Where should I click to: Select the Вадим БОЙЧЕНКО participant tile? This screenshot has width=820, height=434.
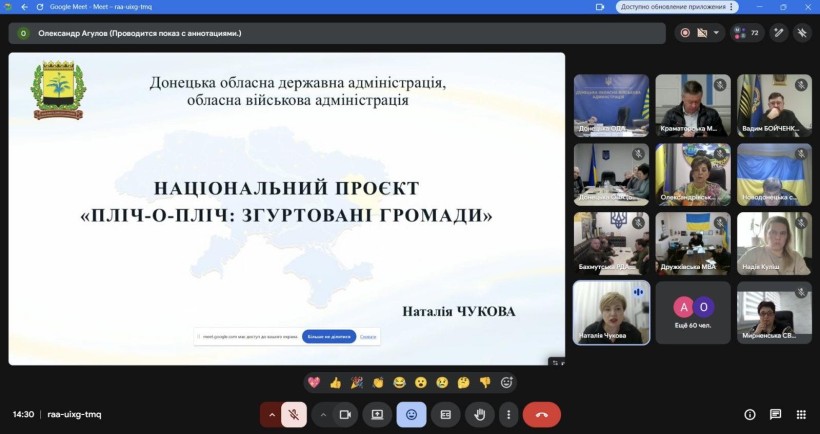(775, 106)
